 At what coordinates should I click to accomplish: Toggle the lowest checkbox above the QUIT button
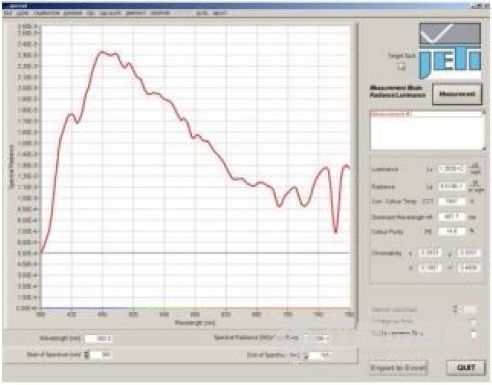[x=474, y=334]
